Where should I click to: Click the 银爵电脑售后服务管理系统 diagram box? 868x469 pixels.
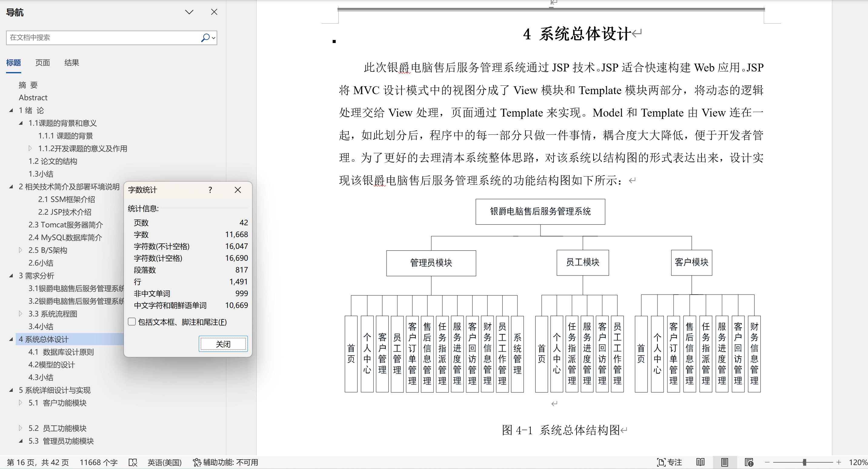[x=540, y=211]
